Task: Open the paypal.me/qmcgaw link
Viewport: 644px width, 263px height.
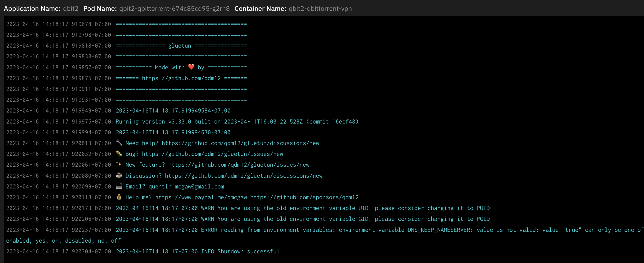Action: (x=201, y=197)
